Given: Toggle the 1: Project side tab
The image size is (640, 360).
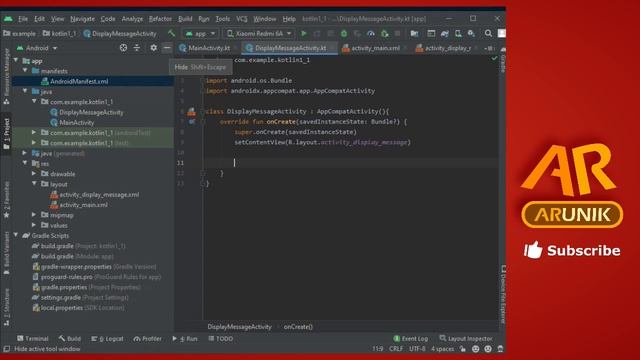Looking at the screenshot, I should (6, 133).
